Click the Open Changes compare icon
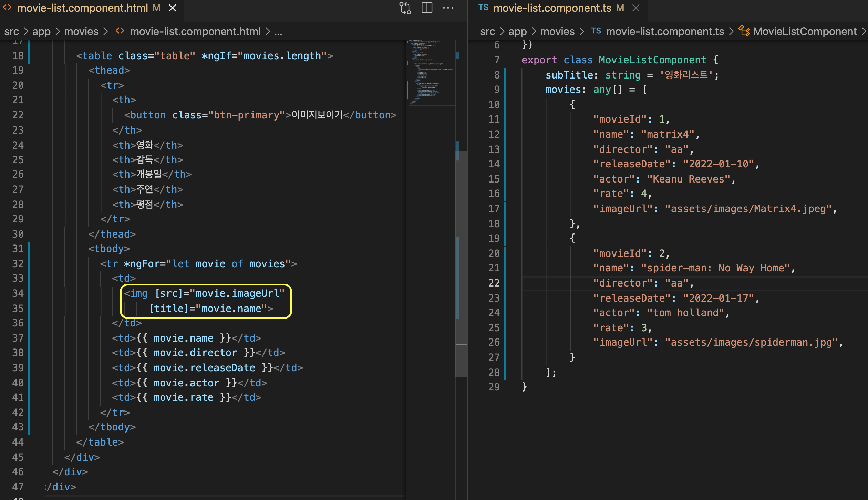Image resolution: width=868 pixels, height=500 pixels. click(405, 8)
